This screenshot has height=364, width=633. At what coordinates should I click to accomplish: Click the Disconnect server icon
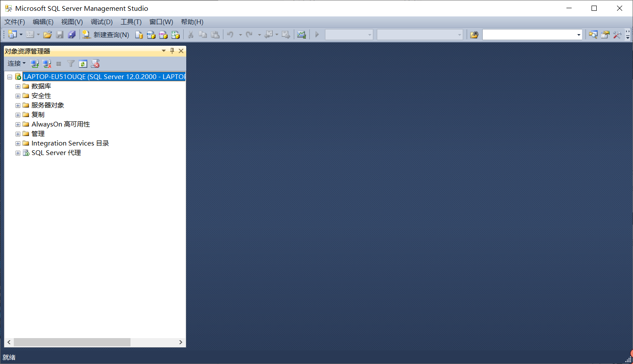(47, 64)
